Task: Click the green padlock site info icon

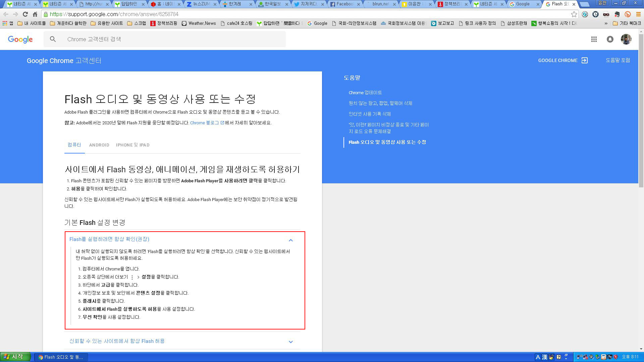Action: point(46,14)
